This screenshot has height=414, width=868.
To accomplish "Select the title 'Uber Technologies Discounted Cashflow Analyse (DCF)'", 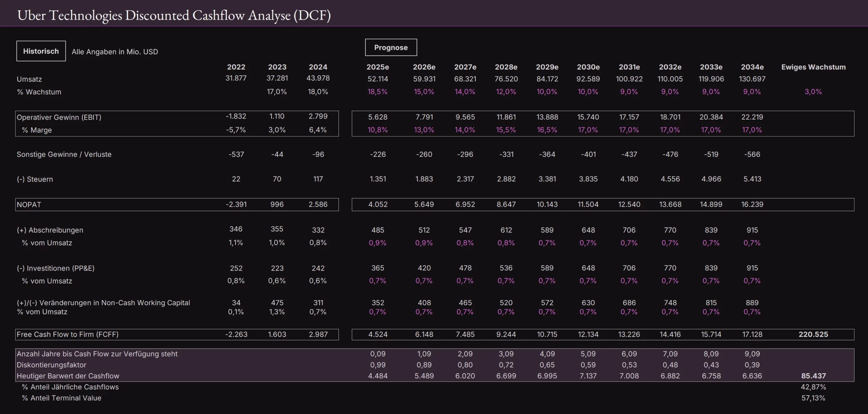I will coord(174,15).
